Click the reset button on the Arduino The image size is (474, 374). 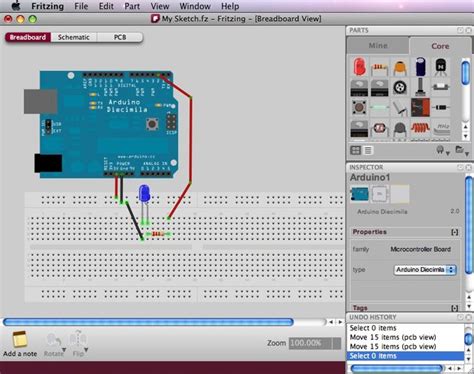point(152,124)
